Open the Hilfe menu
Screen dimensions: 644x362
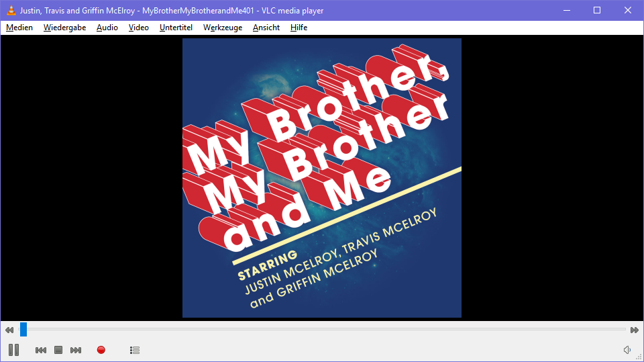(299, 28)
